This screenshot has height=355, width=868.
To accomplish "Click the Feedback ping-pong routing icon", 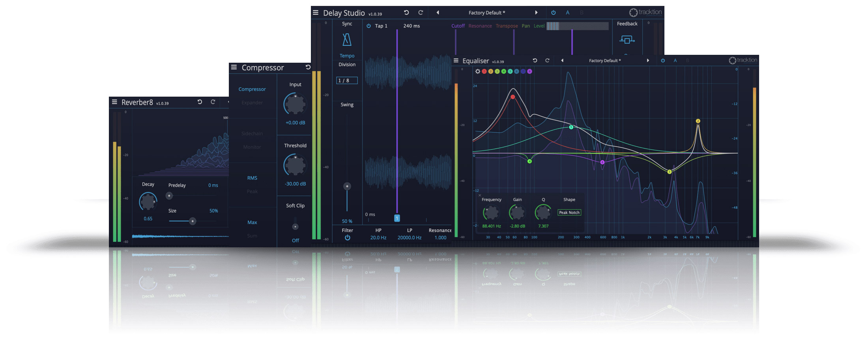I will point(627,40).
